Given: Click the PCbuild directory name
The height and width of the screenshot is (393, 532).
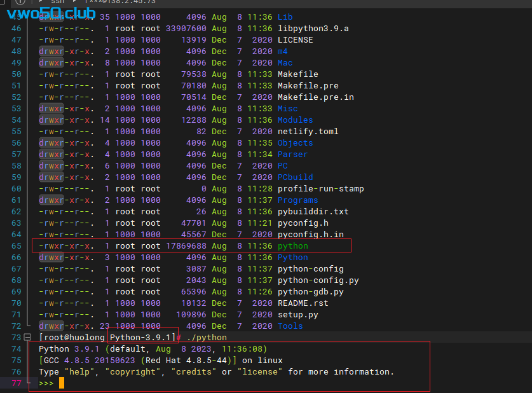Looking at the screenshot, I should 295,177.
